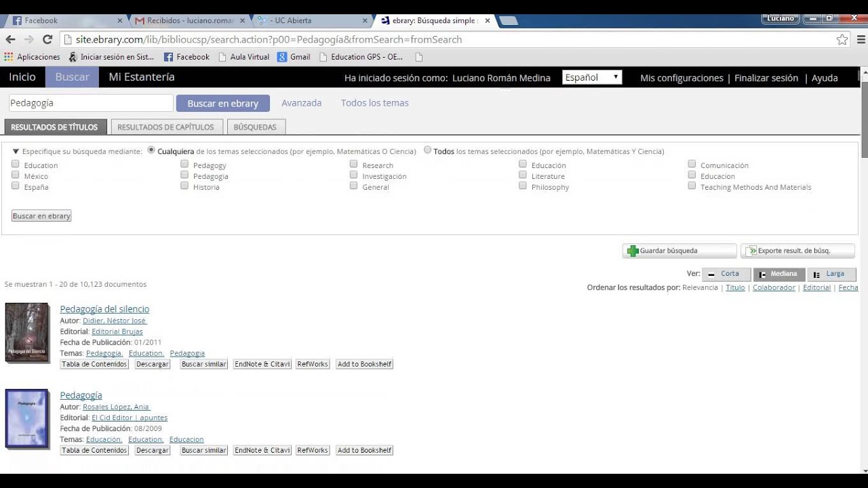Viewport: 868px width, 488px height.
Task: Open the Aplicaciones apps grid bookmark
Action: [x=32, y=57]
